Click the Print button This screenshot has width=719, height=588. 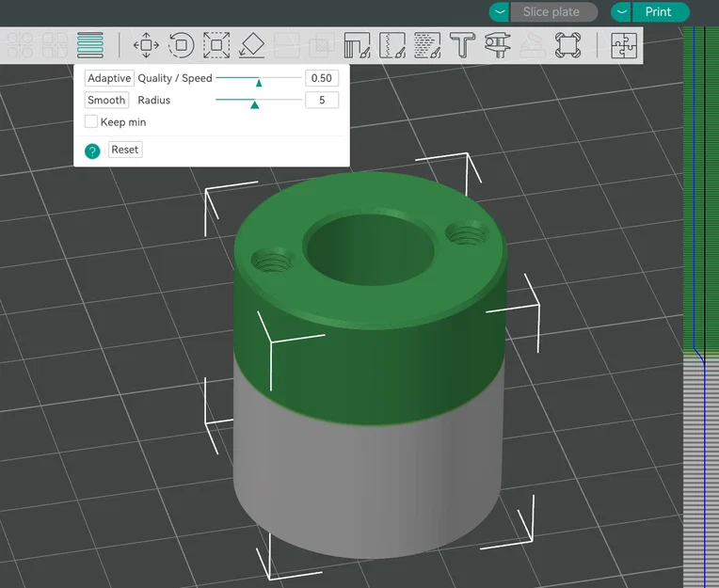point(661,12)
